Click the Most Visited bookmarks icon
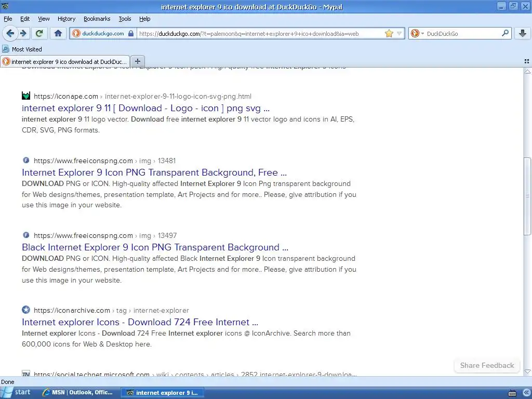 (6, 49)
